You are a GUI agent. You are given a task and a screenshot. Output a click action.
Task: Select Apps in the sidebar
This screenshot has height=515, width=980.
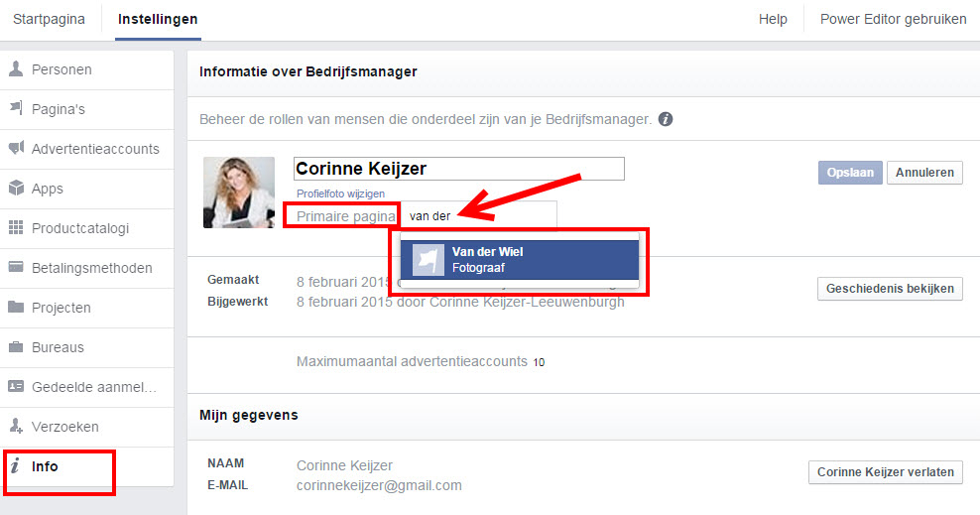point(87,189)
